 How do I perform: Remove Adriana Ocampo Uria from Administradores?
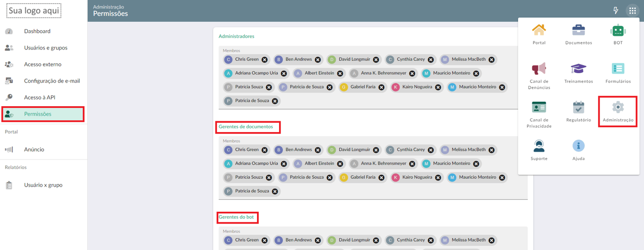[284, 74]
